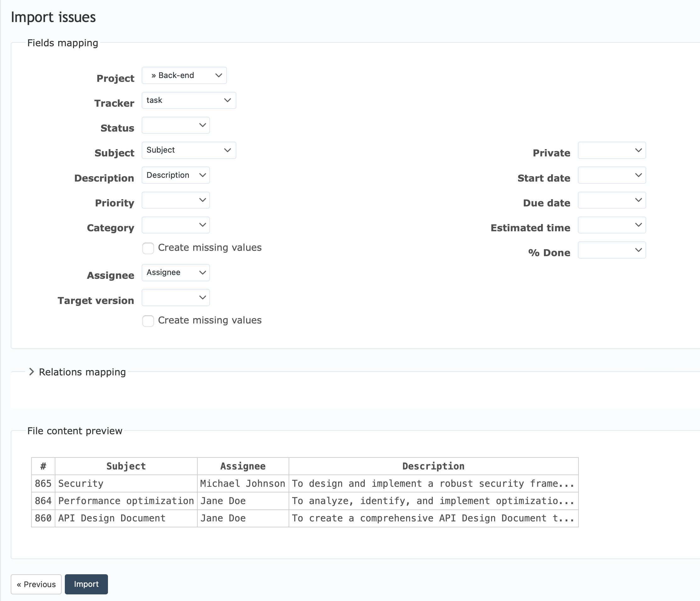Viewport: 700px width, 601px height.
Task: Enable Create missing values for Target version
Action: click(x=148, y=321)
